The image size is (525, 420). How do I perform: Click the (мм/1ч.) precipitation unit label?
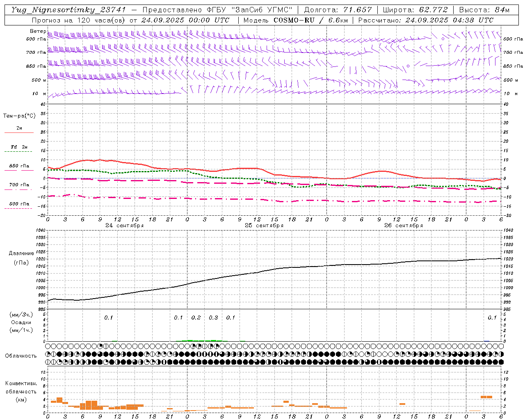(21, 330)
